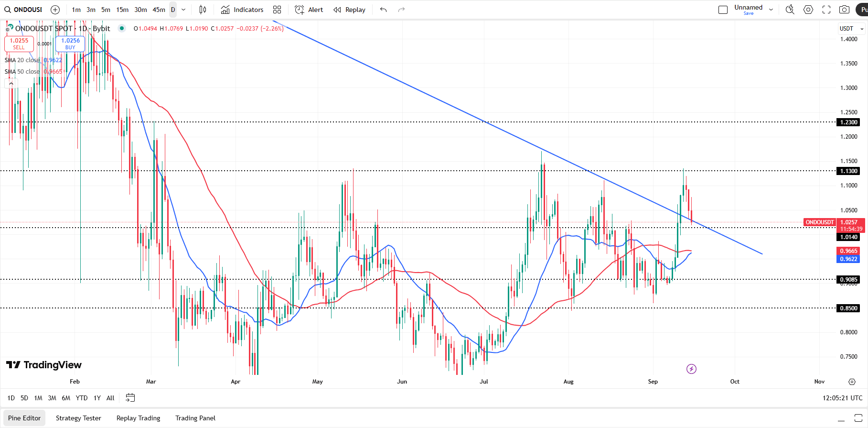Take a chart snapshot with camera icon
868x428 pixels.
[x=844, y=10]
